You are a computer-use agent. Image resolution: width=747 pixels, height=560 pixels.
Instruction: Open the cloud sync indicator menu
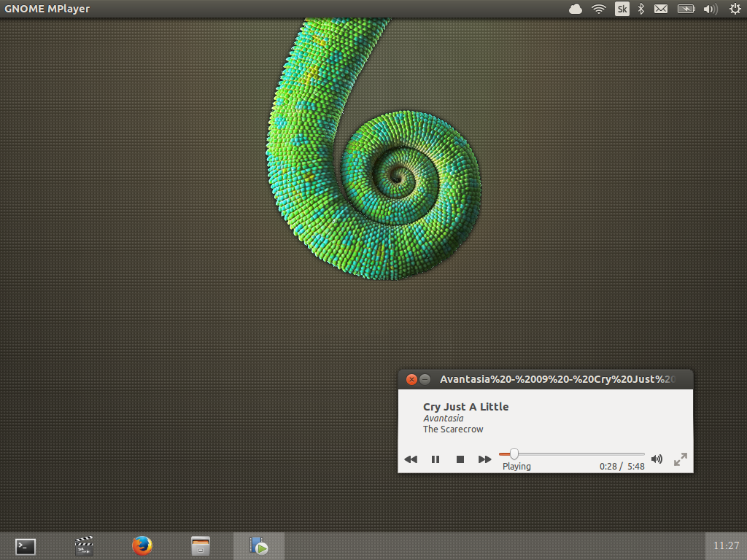click(576, 9)
